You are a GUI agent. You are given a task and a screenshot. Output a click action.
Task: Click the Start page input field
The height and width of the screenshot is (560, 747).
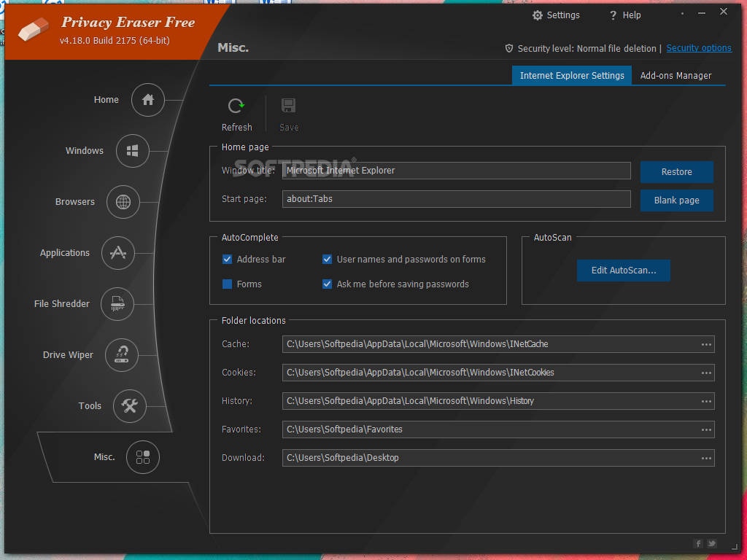[x=456, y=199]
